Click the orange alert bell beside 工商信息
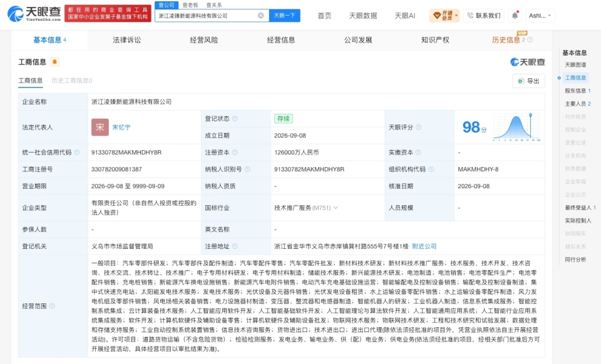Viewport: 601px width, 364px height. (x=54, y=62)
